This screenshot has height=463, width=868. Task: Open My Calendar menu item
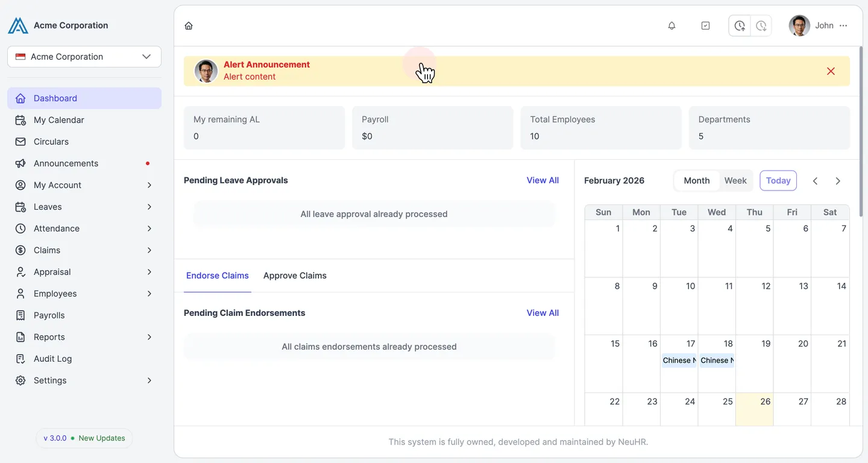(84, 120)
